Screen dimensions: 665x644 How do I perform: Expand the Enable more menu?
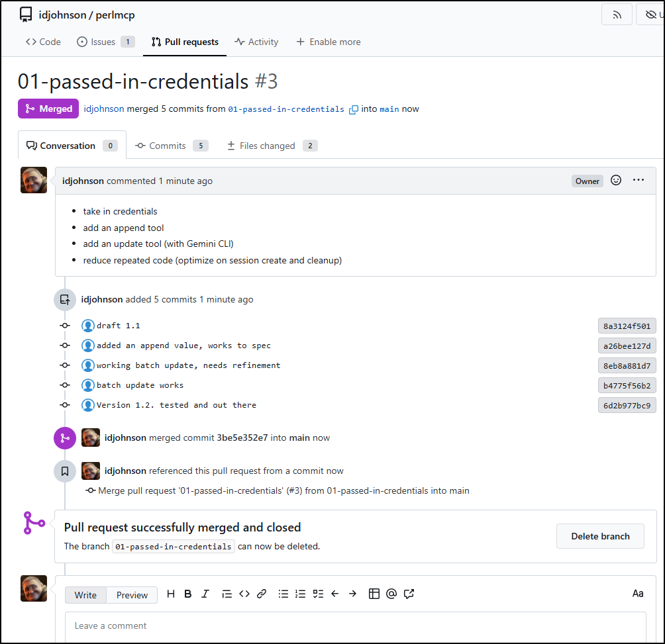pos(328,42)
